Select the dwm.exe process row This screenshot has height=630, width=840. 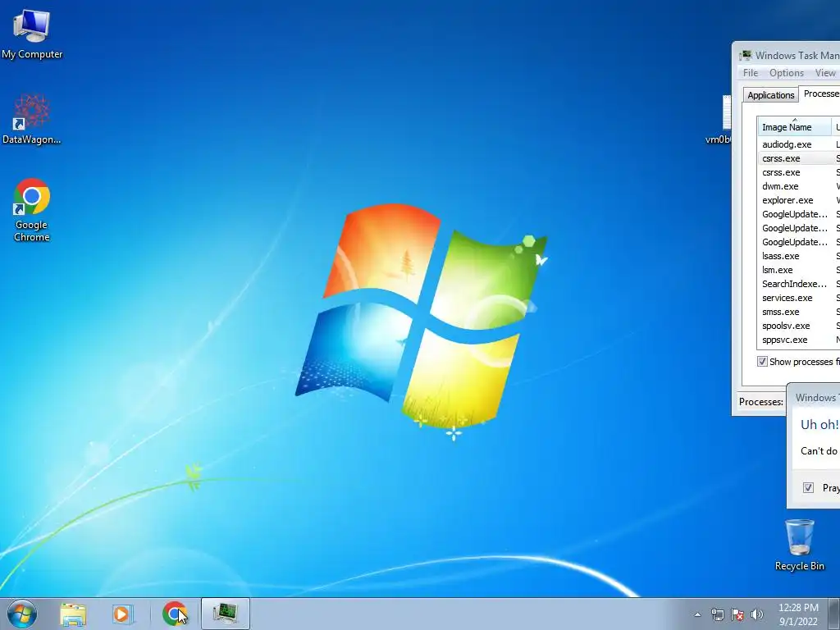click(x=799, y=186)
